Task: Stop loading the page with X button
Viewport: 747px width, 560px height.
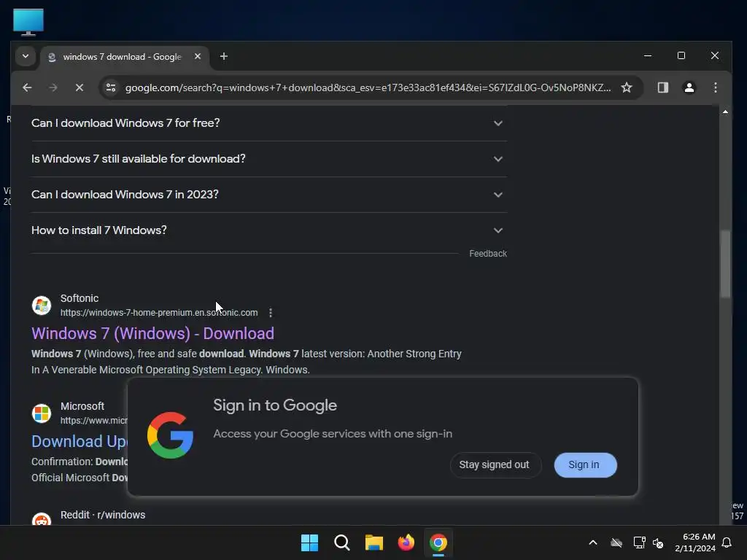Action: coord(79,87)
